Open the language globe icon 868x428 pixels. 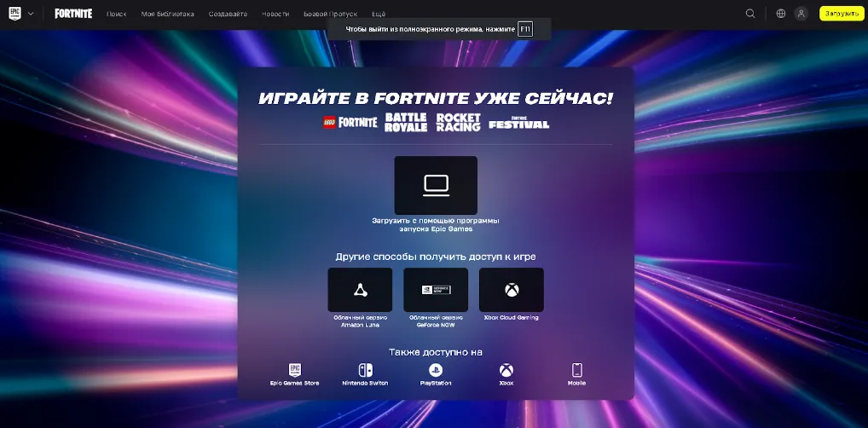click(780, 14)
